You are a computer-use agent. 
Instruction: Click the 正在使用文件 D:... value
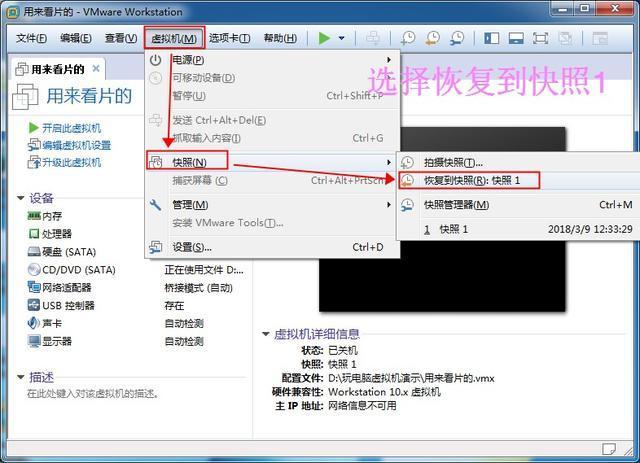pyautogui.click(x=204, y=270)
